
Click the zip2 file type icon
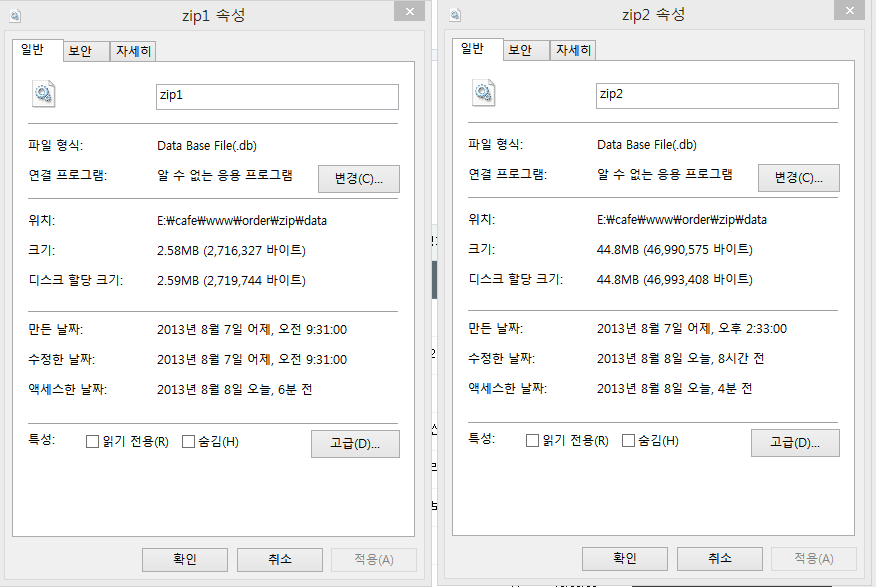483,94
